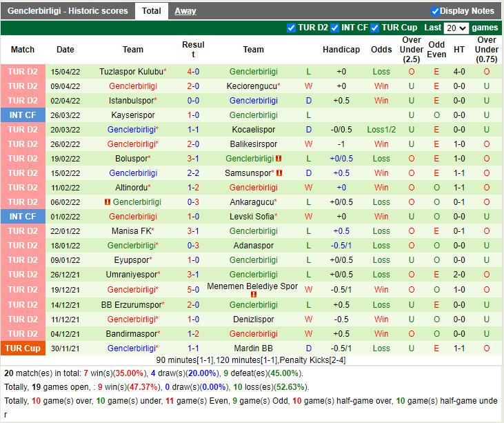Image resolution: width=504 pixels, height=423 pixels.
Task: Uncheck the TUR Cup filter checkbox
Action: click(374, 28)
